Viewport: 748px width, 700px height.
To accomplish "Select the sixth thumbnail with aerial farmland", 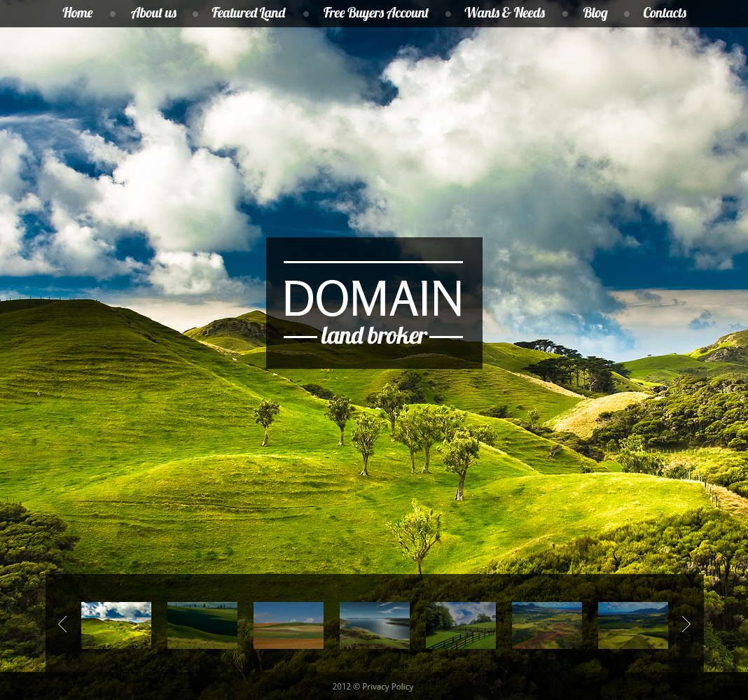I will point(547,625).
